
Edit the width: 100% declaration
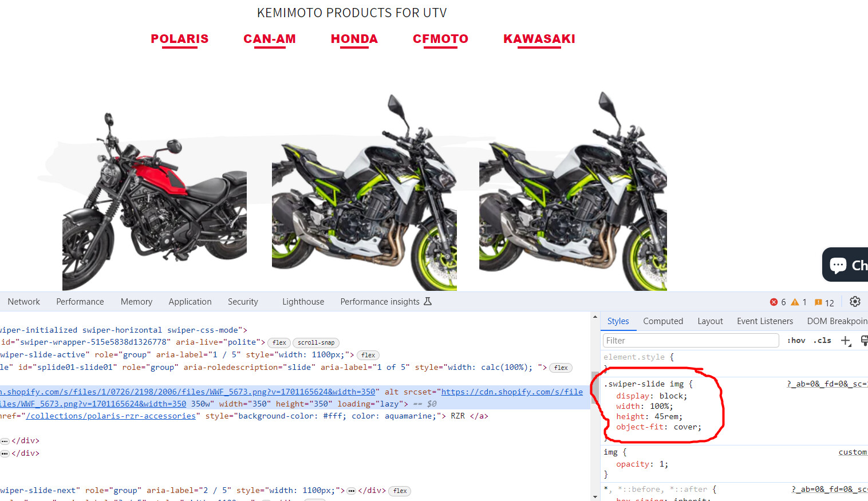tap(645, 407)
